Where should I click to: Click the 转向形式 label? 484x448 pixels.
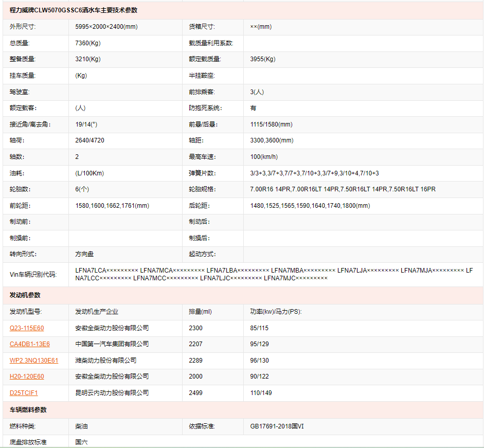23,254
